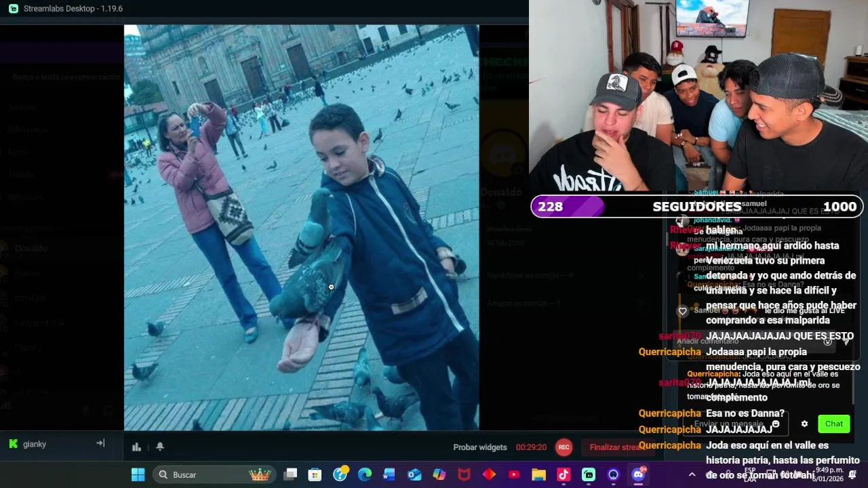Log out using the arrow icon beside gianky
This screenshot has width=868, height=488.
pyautogui.click(x=100, y=443)
